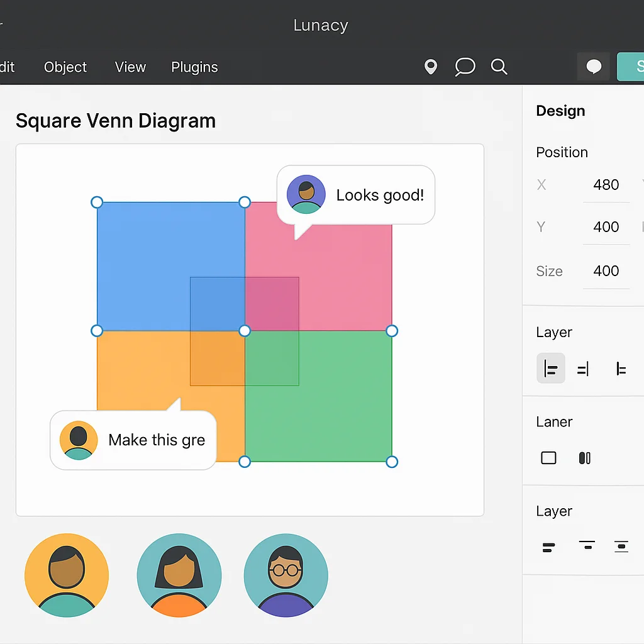The image size is (644, 644).
Task: Open the dark chat bubble button near Share
Action: coord(593,66)
